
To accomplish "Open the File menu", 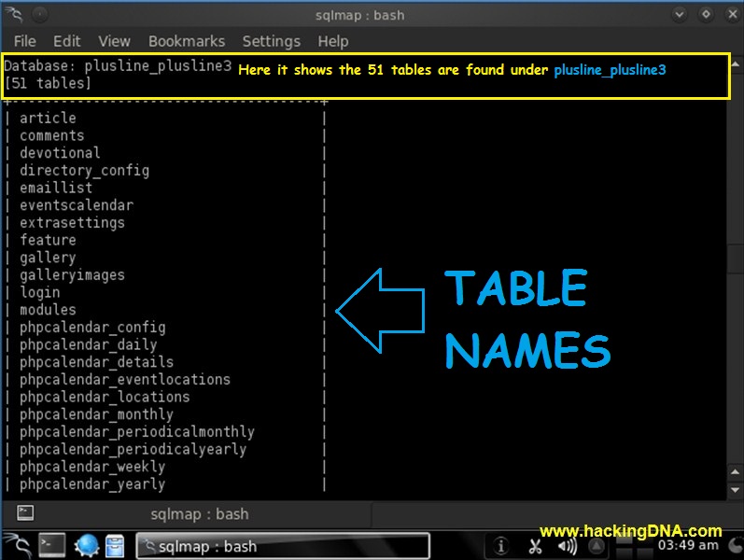I will tap(24, 41).
